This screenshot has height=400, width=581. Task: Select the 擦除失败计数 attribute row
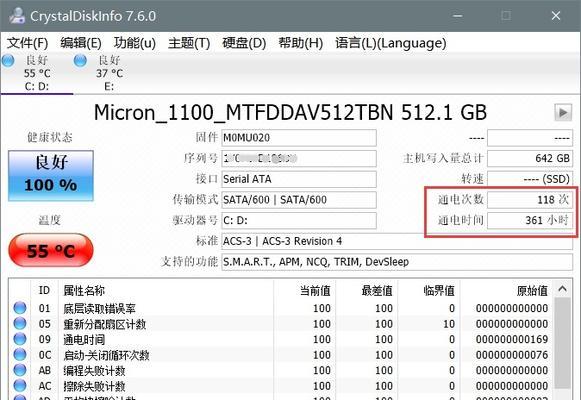[282, 386]
